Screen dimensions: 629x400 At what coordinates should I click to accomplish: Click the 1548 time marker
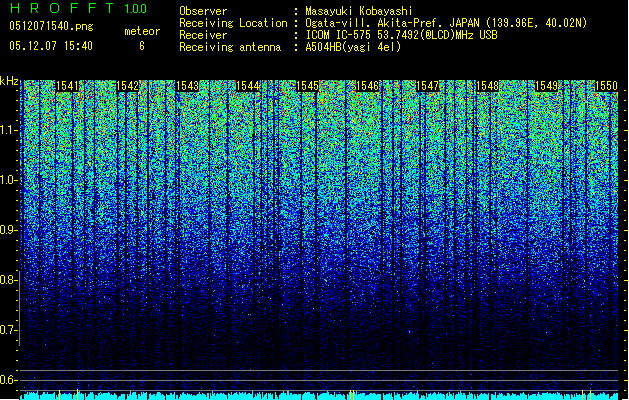point(487,86)
